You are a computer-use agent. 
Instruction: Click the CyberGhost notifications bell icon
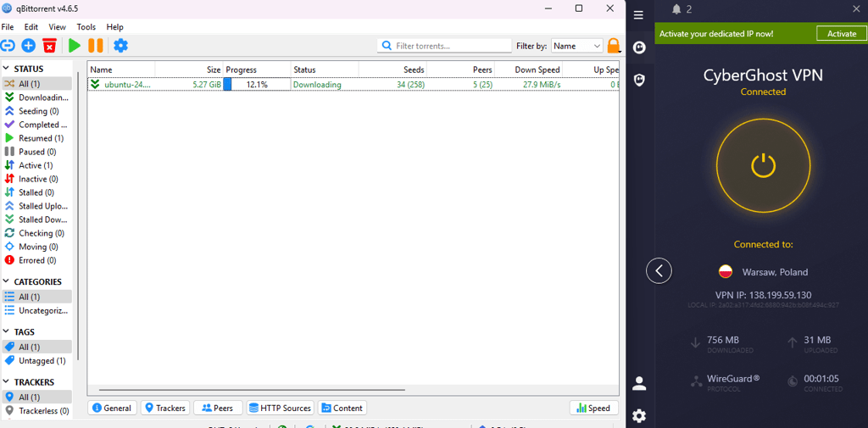point(676,8)
